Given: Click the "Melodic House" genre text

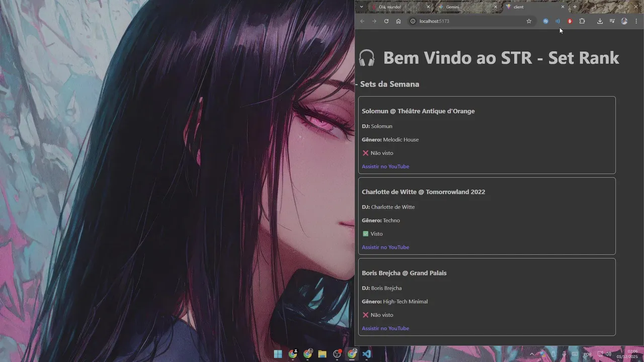Looking at the screenshot, I should (401, 140).
